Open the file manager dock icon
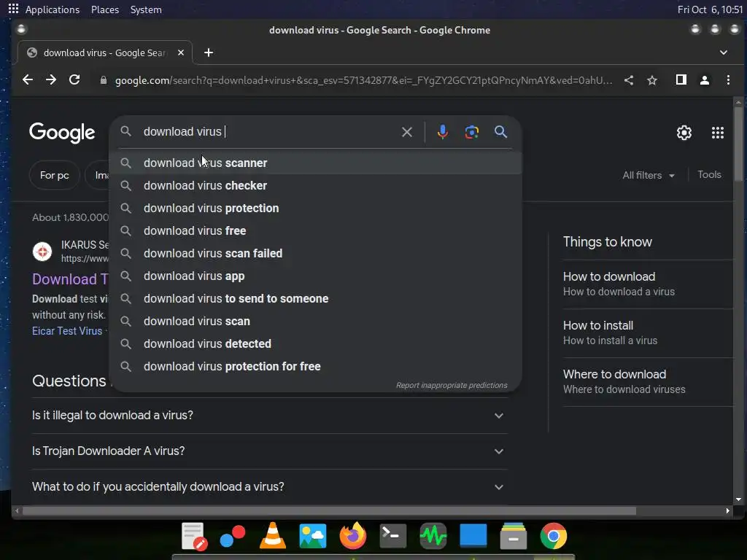The width and height of the screenshot is (747, 560). coord(514,536)
